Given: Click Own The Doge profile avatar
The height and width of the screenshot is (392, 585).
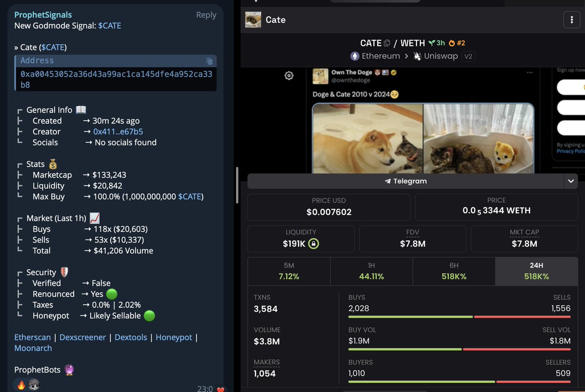Looking at the screenshot, I should click(x=320, y=76).
